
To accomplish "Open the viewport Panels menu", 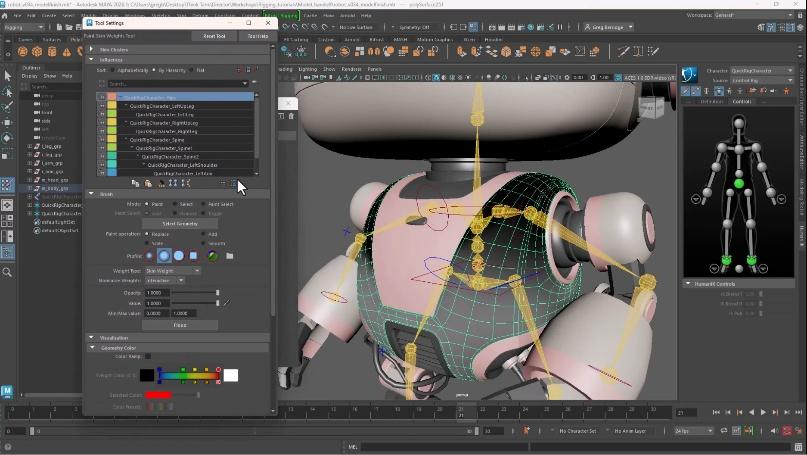I will 374,69.
